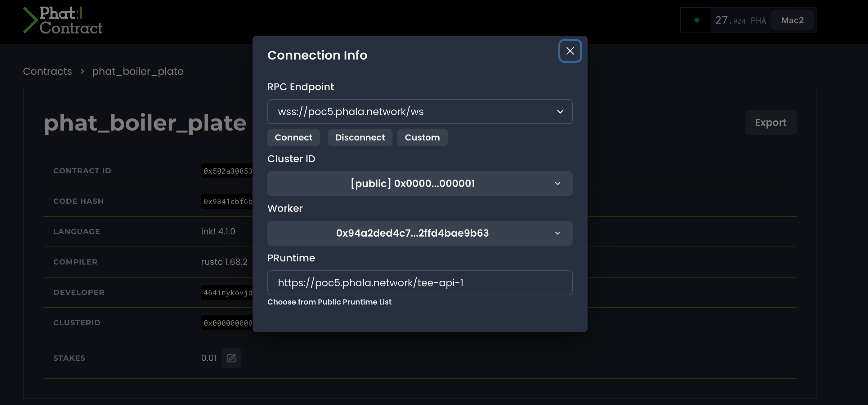Click the edit stakes pencil icon

pyautogui.click(x=231, y=358)
